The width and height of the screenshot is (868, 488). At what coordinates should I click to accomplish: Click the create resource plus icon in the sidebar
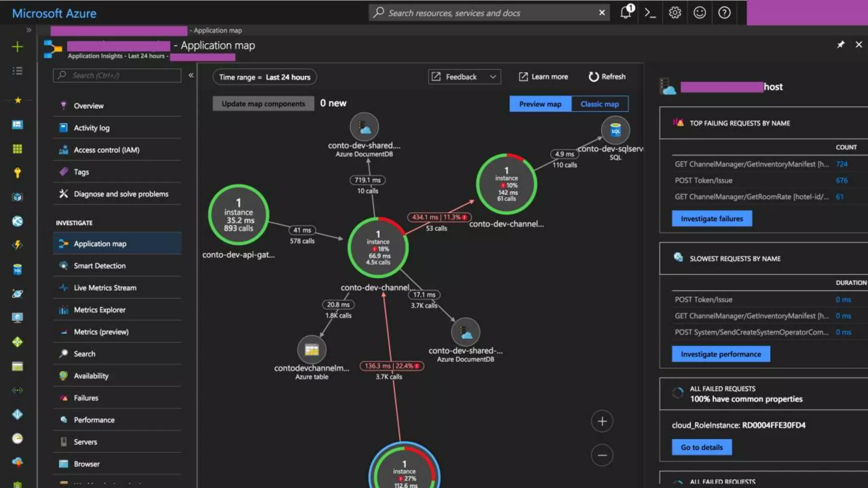(17, 47)
